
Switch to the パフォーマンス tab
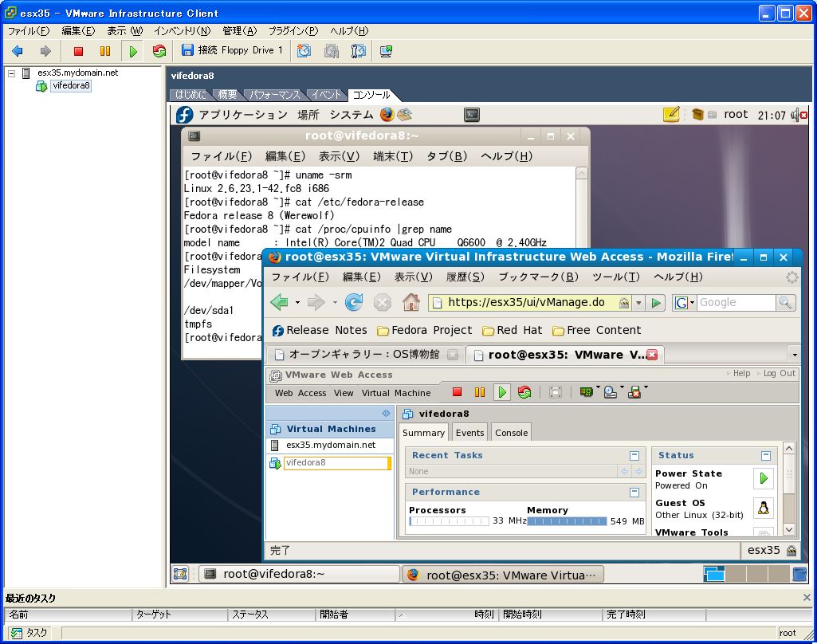274,95
